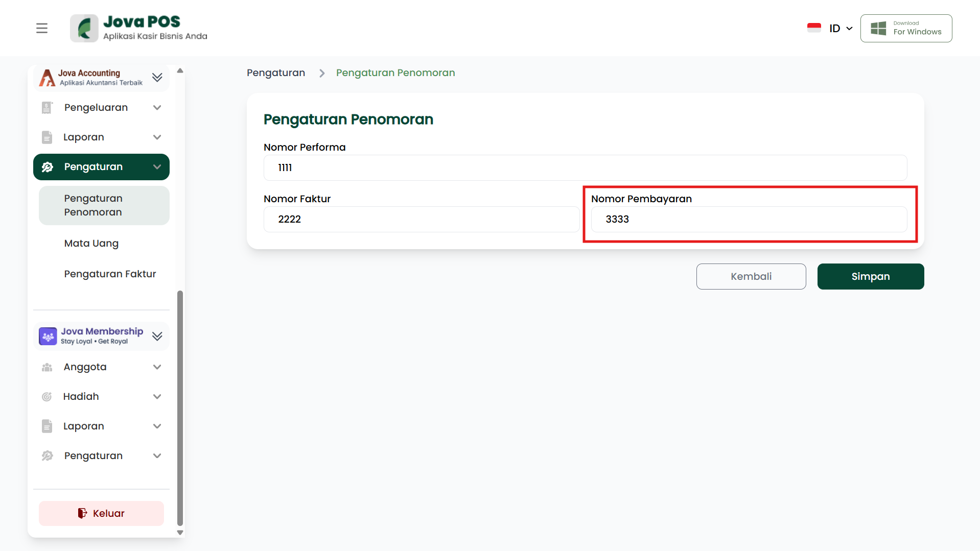980x551 pixels.
Task: Collapse the Jova Membership section
Action: [157, 336]
